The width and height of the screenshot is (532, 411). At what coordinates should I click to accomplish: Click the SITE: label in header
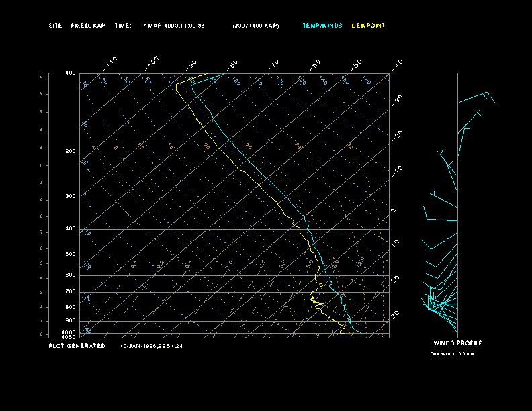56,26
